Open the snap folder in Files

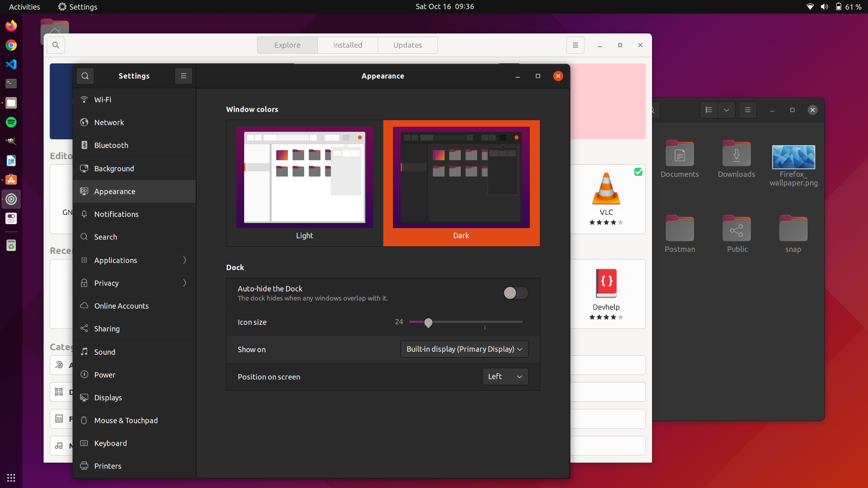point(793,234)
